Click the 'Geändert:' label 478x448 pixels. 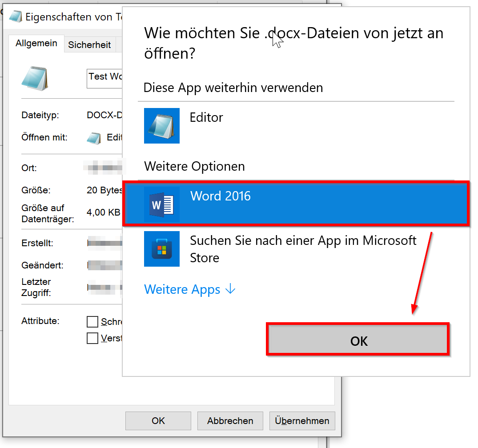(42, 265)
